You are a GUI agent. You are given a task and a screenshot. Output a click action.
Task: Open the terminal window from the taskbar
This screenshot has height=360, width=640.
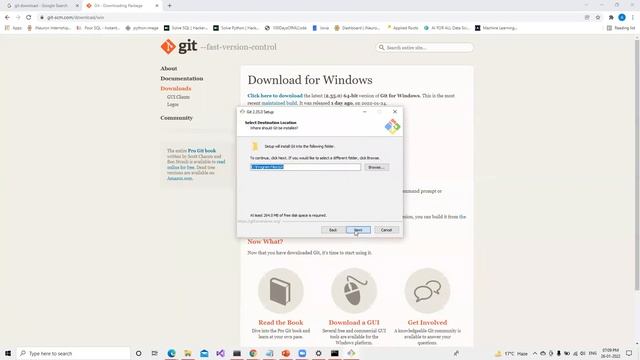335,353
